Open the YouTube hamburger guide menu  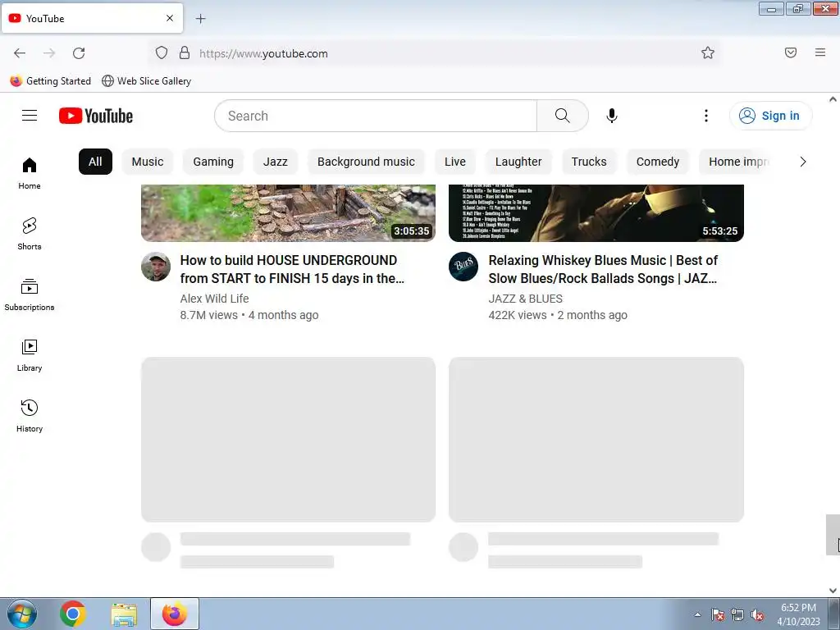(x=30, y=116)
